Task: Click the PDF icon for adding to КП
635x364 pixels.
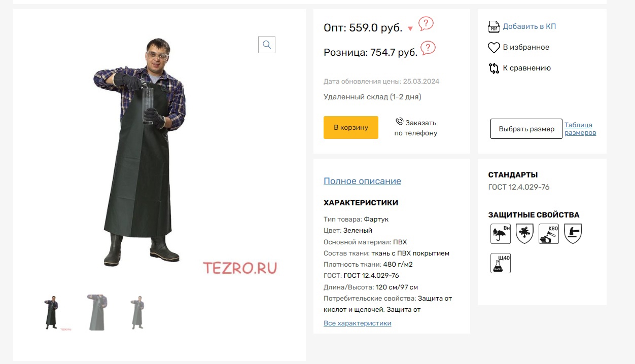Action: [x=494, y=26]
